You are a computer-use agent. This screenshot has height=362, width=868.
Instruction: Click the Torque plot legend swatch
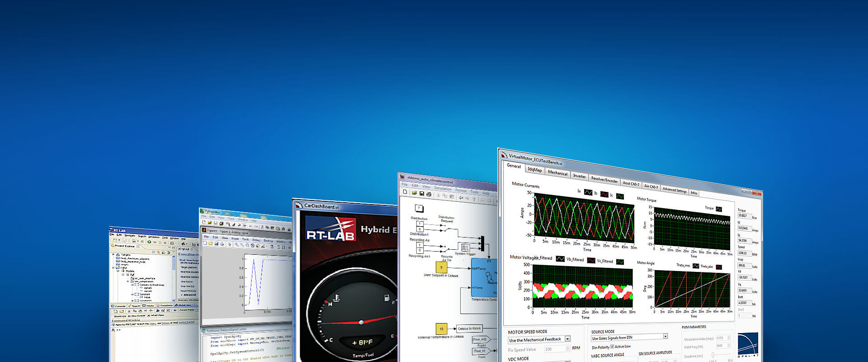[719, 209]
